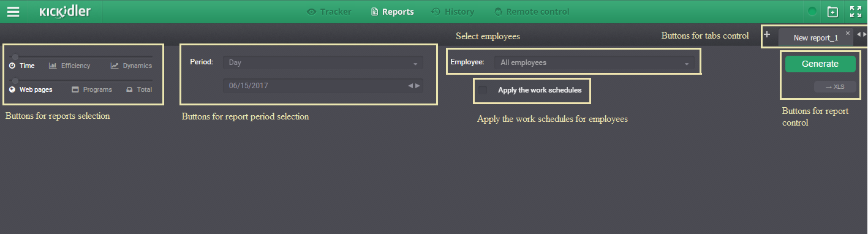Choose the Total report option
868x234 pixels.
[139, 89]
